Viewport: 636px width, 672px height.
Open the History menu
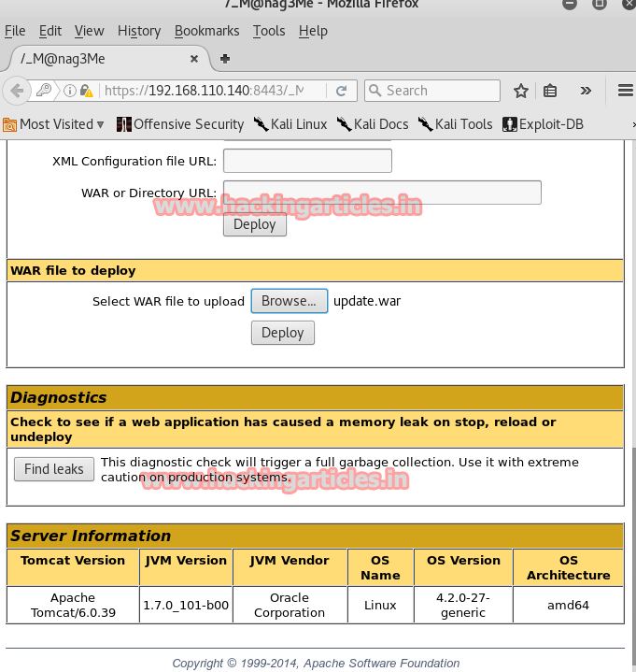tap(139, 31)
